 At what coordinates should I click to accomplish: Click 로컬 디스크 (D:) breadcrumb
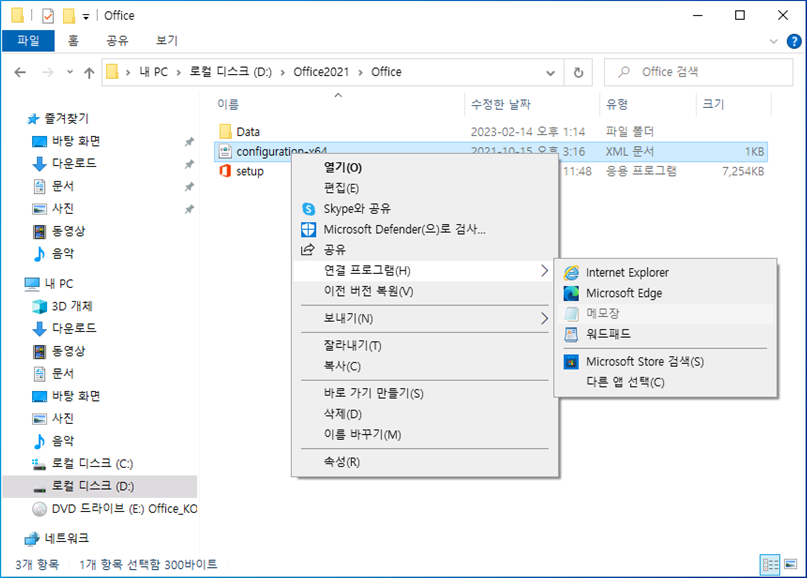tap(231, 72)
